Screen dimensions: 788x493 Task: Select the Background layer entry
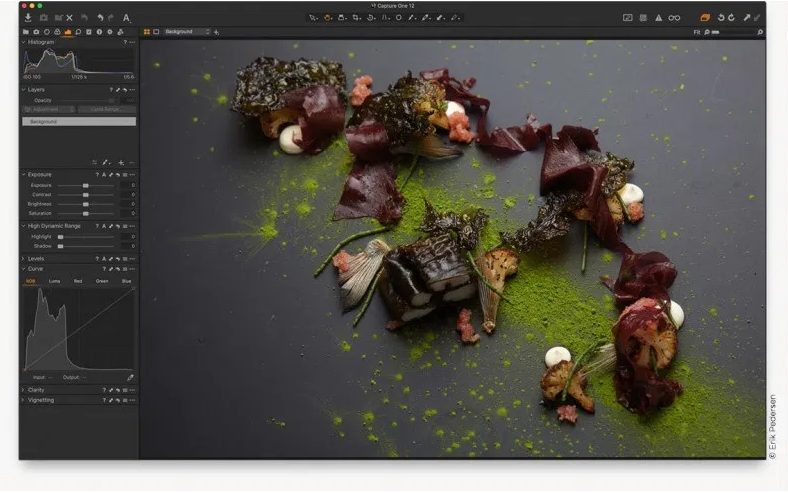[78, 121]
